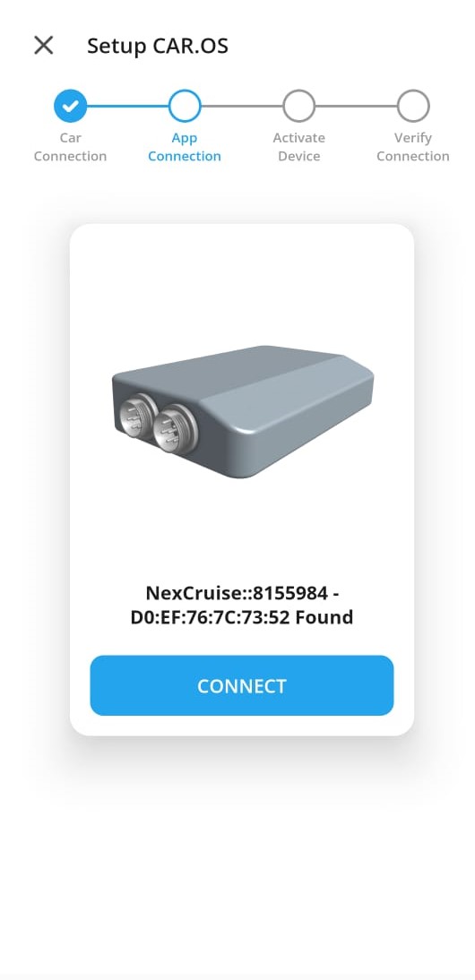Screen dimensions: 475x980
Task: Tap the gray progress line before Verify Connection
Action: pos(357,107)
